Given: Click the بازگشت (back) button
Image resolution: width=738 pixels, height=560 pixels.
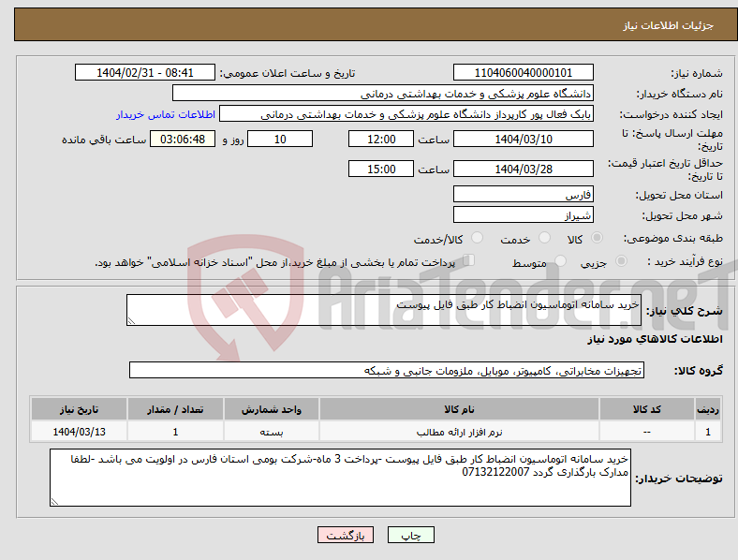Looking at the screenshot, I should [x=346, y=535].
